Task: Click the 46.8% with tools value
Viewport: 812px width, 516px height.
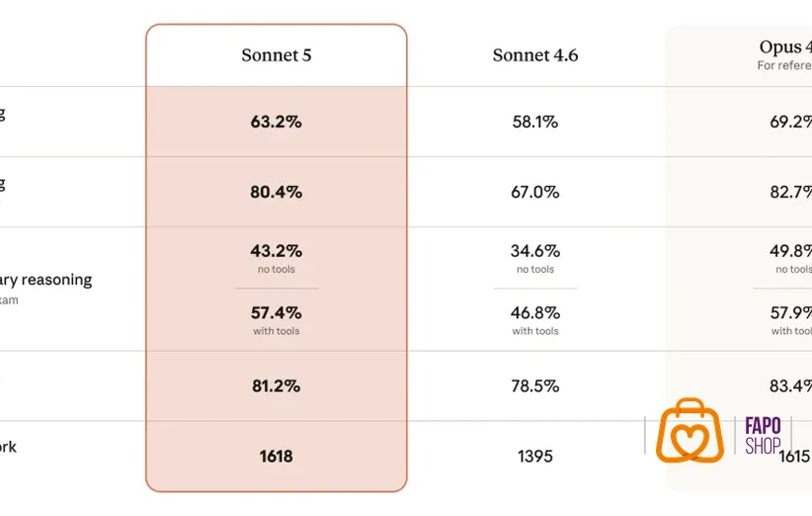Action: (535, 313)
